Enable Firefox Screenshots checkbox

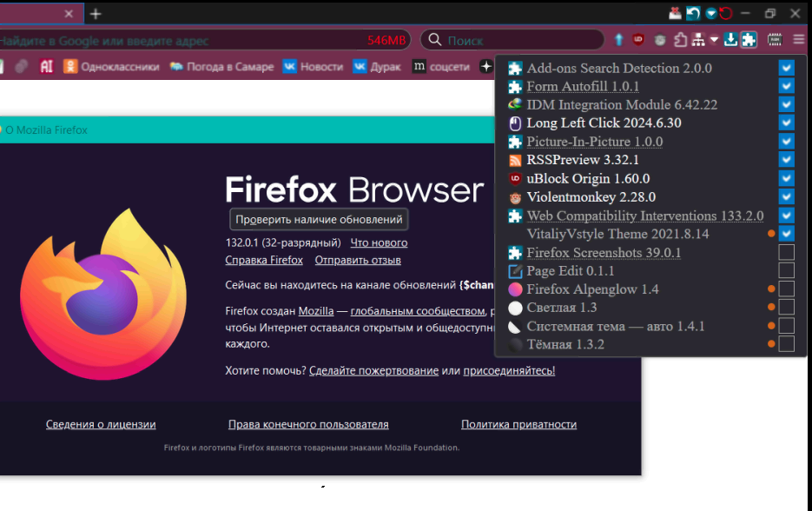click(x=786, y=252)
